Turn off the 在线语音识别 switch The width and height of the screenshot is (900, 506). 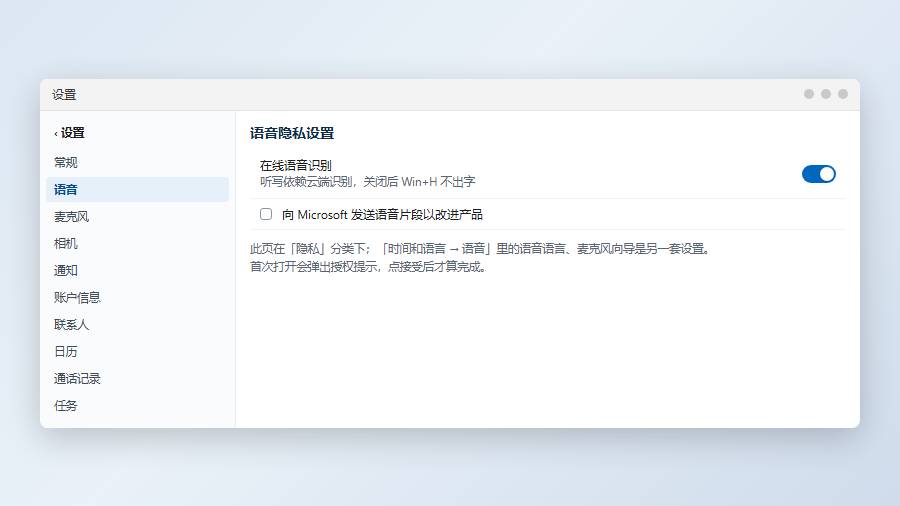(818, 174)
